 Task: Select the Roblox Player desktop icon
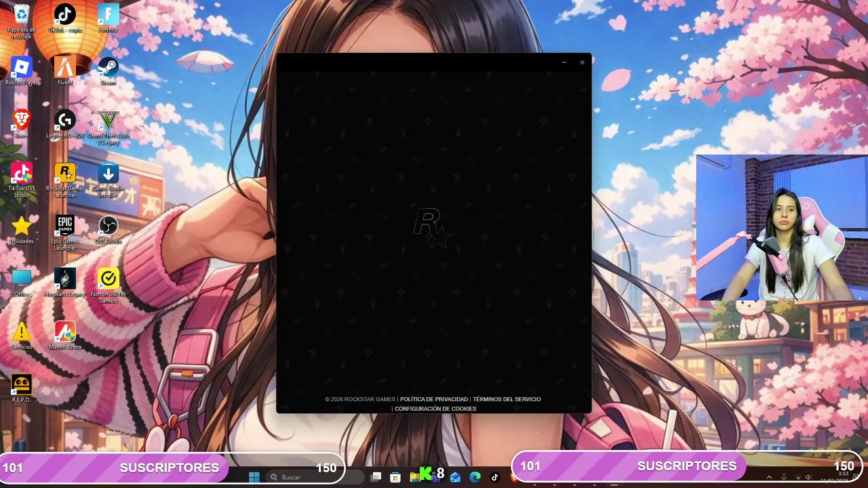[22, 70]
